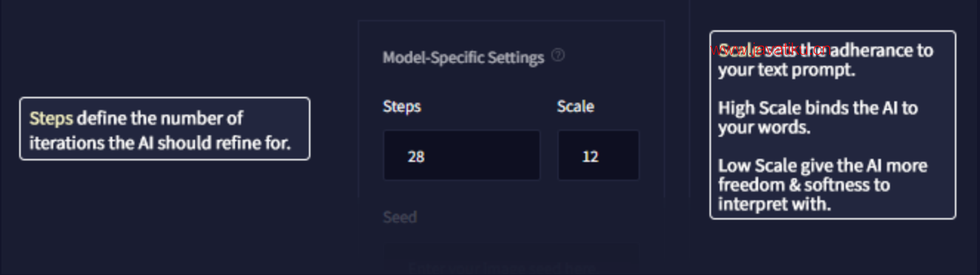Click the number 28 in Steps
The width and height of the screenshot is (980, 275).
coord(416,157)
